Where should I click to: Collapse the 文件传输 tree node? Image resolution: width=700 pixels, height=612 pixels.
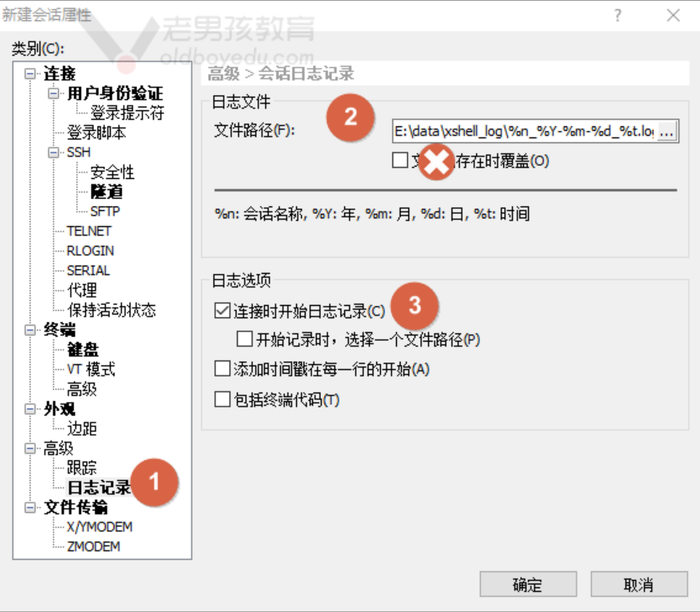pos(30,507)
